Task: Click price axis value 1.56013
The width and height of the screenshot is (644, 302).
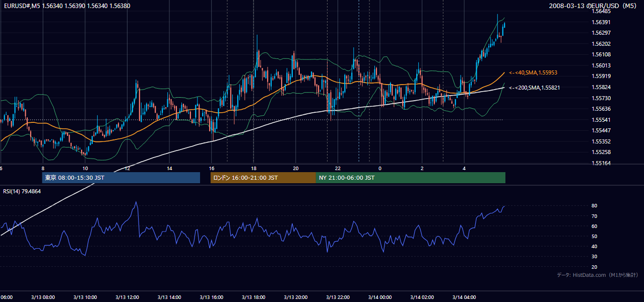Action: tap(601, 65)
